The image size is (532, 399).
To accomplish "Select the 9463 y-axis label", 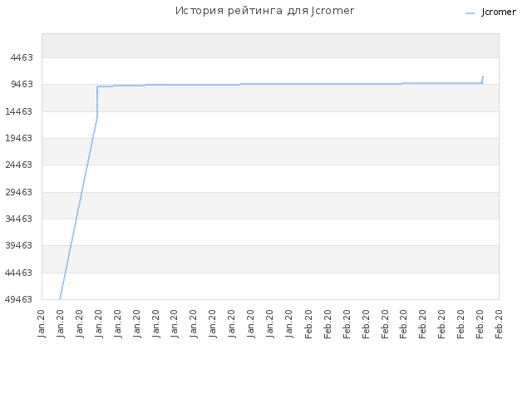I will pyautogui.click(x=22, y=84).
